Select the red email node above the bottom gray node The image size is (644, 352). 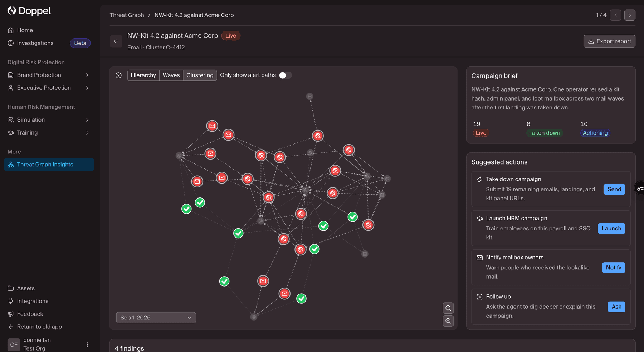click(284, 294)
